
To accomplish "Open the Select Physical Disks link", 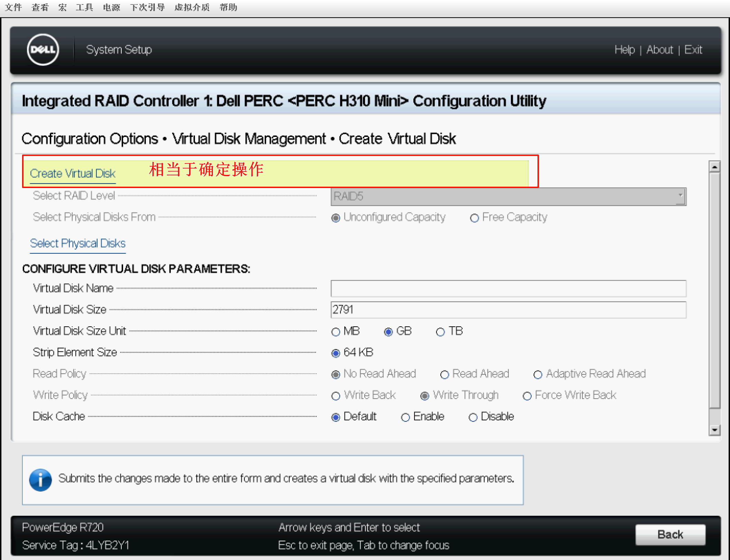I will 78,243.
